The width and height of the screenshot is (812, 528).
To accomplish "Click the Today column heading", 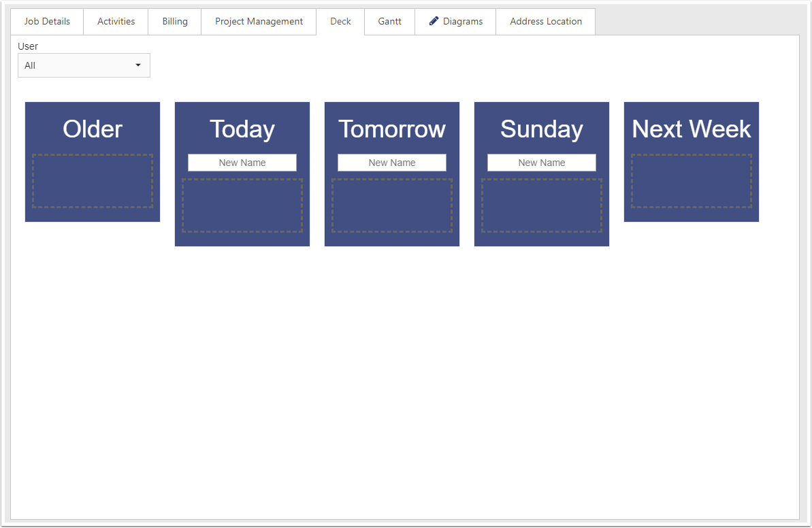I will pyautogui.click(x=242, y=130).
